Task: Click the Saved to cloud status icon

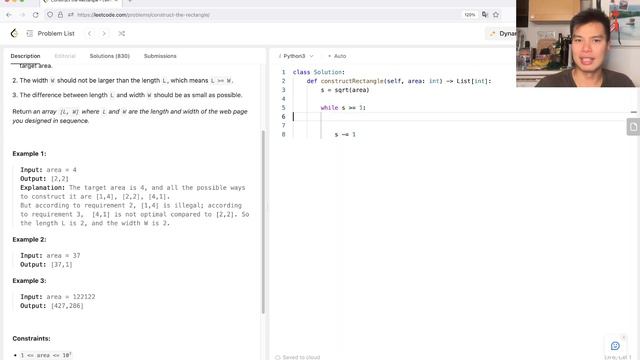Action: 278,357
